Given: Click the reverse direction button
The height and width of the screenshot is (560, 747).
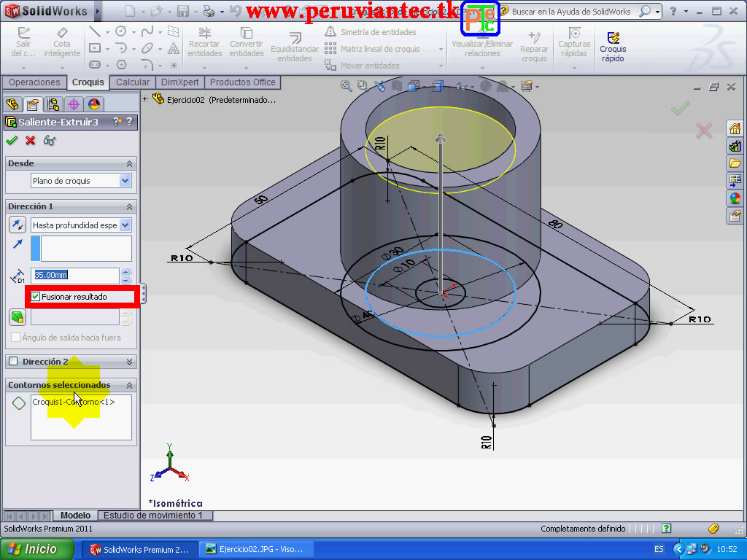Looking at the screenshot, I should coord(18,225).
